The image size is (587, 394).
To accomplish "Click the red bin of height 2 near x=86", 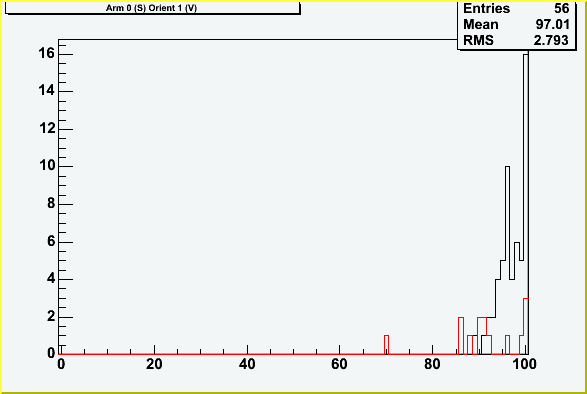I will click(461, 336).
